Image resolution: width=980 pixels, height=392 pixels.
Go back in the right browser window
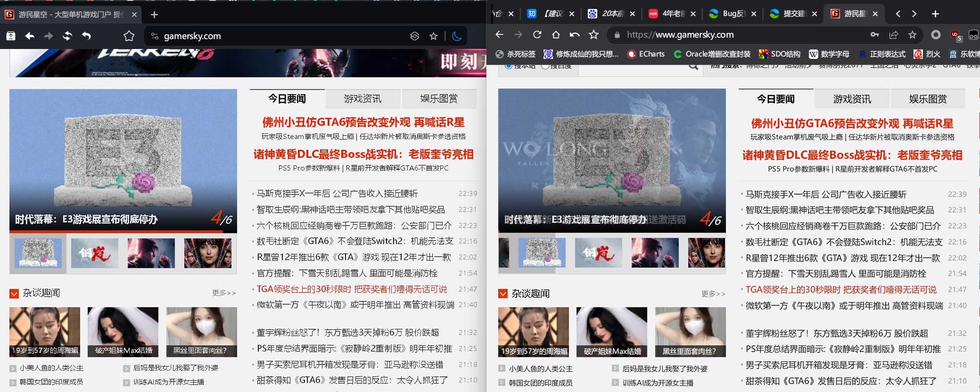pos(500,34)
